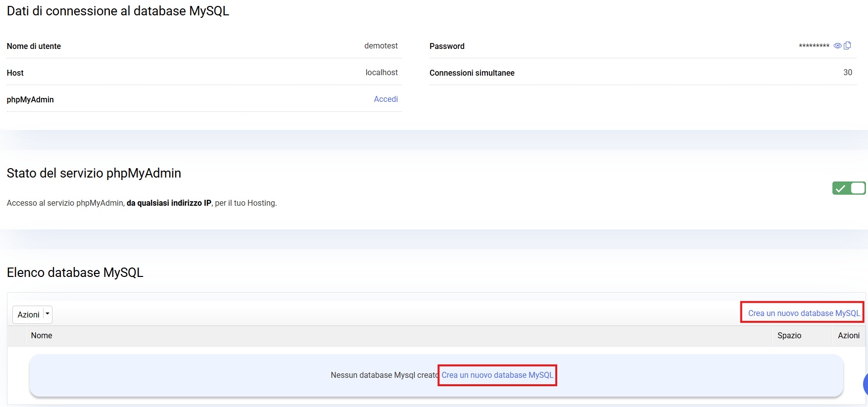Disable the phpMyAdmin service toggle
Viewport: 868px width, 407px height.
[x=849, y=188]
